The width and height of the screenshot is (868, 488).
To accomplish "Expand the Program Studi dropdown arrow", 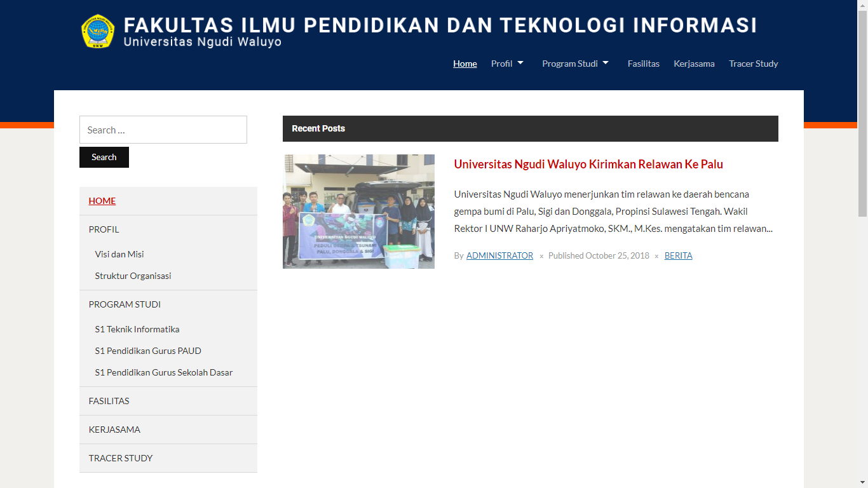I will tap(606, 63).
